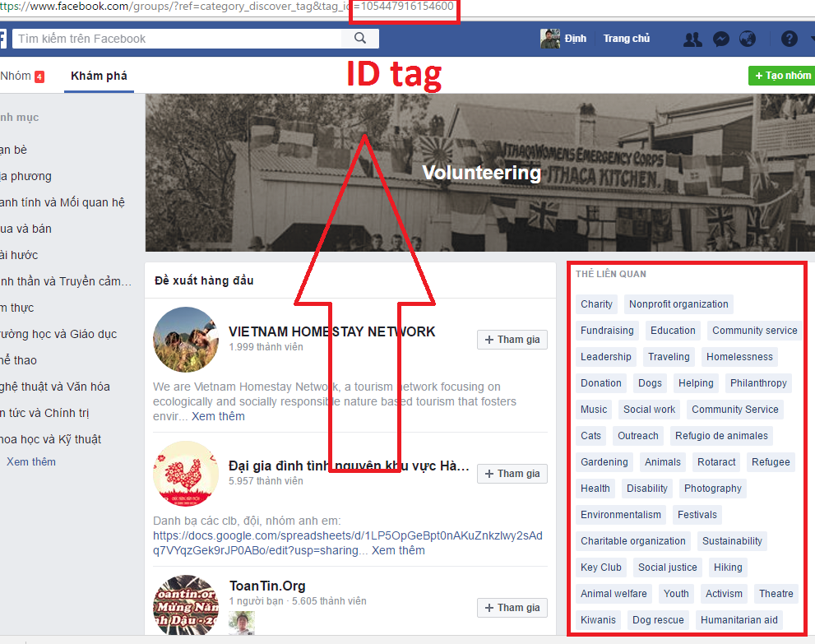The image size is (815, 644).
Task: Open the Environmentalism tag
Action: [621, 515]
